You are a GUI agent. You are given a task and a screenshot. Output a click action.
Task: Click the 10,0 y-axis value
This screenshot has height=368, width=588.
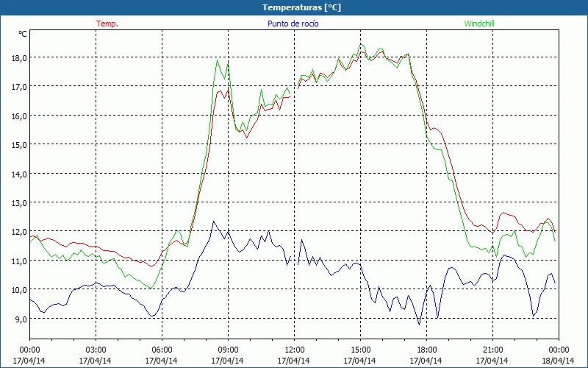point(20,290)
